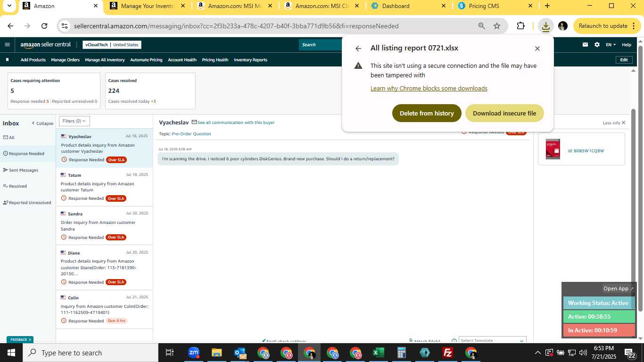
Task: View site information icon in address bar
Action: point(65,26)
